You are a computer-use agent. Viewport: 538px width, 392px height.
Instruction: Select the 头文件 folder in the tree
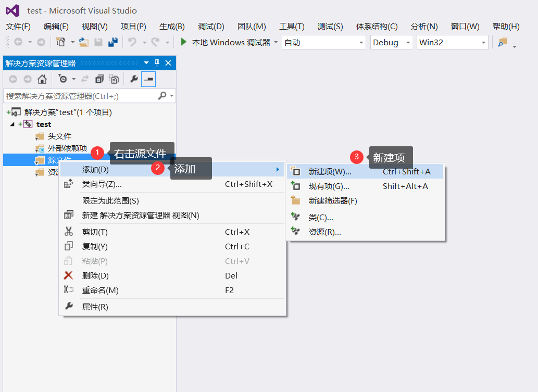[x=59, y=136]
